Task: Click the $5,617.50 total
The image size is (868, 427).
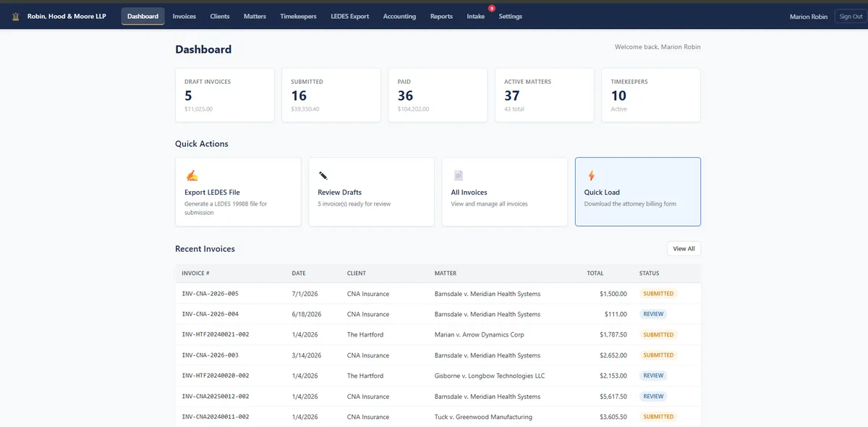Action: point(613,397)
